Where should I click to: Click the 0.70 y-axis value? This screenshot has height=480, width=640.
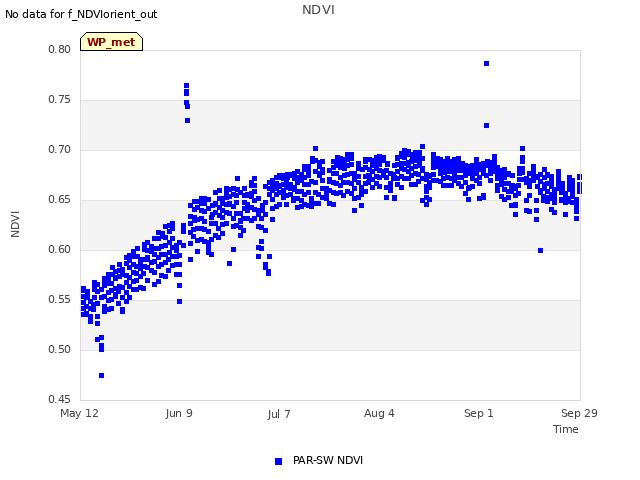(59, 149)
